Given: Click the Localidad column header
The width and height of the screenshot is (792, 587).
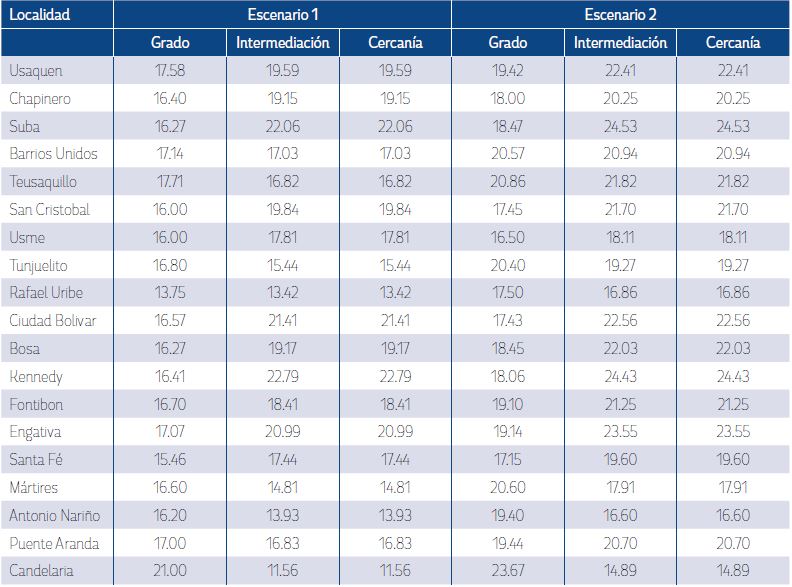Looking at the screenshot, I should (x=39, y=16).
